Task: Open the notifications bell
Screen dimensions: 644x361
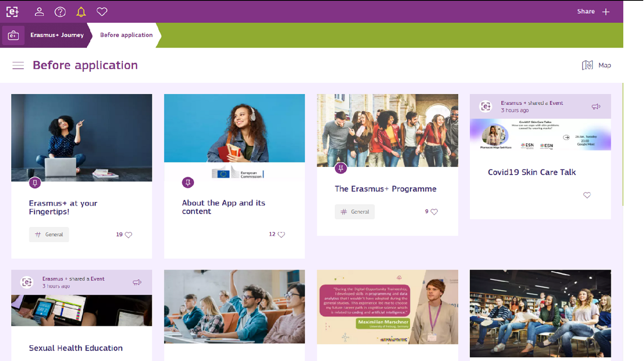Action: [81, 12]
